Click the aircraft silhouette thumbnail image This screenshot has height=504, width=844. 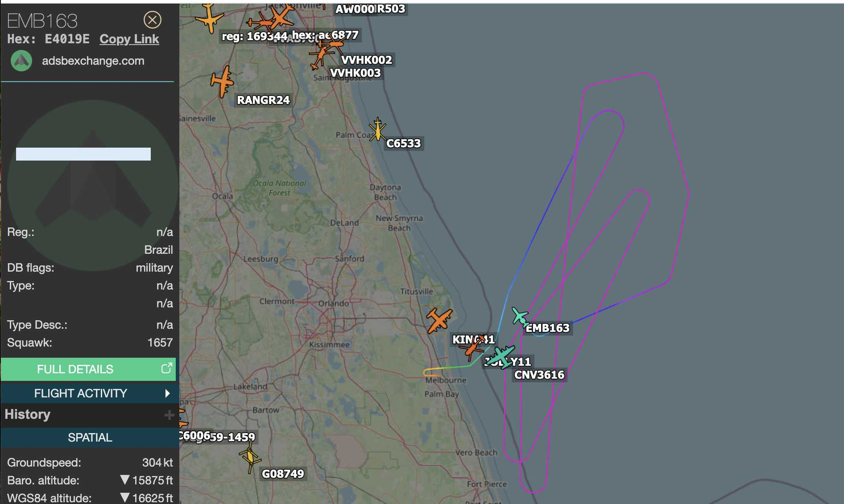[93, 185]
